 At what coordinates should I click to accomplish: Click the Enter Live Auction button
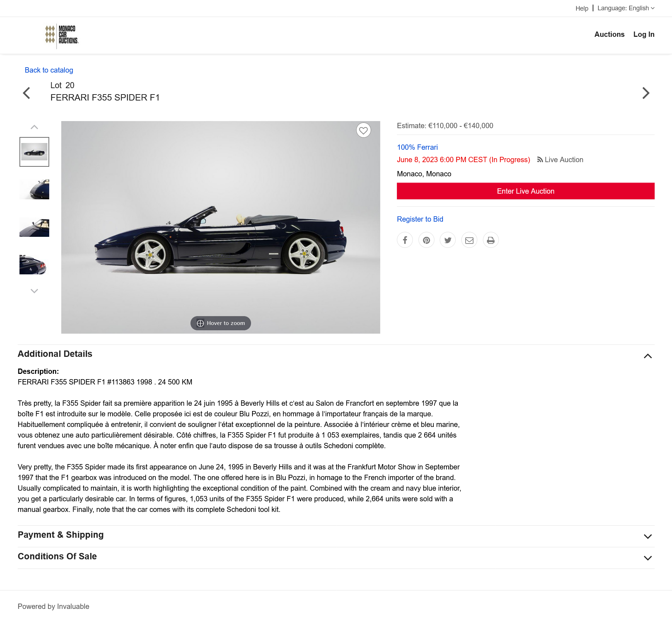[525, 191]
